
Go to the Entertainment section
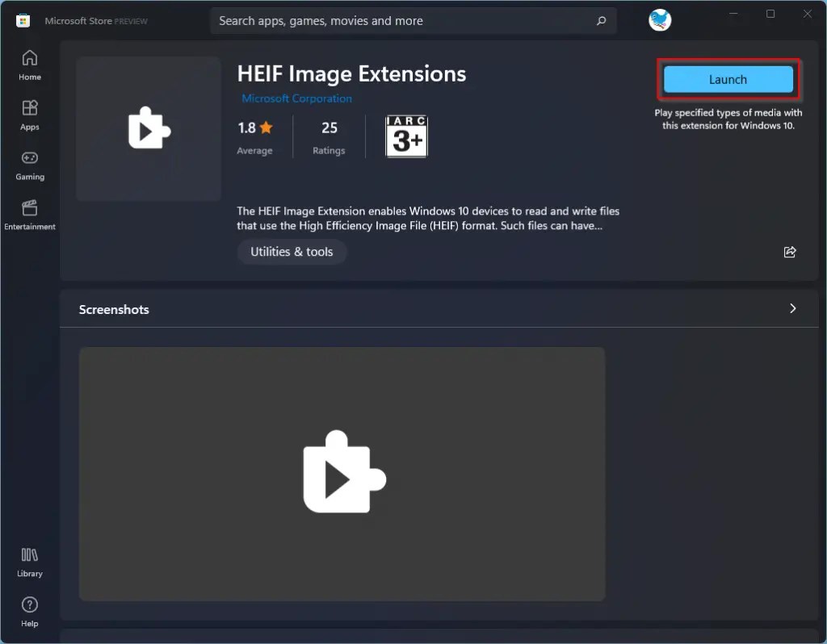[x=29, y=212]
